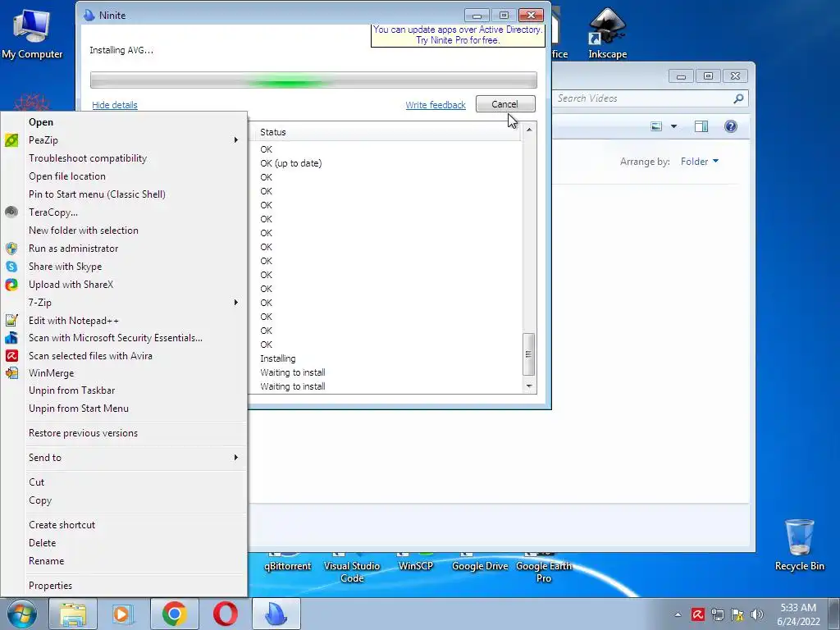Click the ShareX icon in context menu
840x630 pixels.
click(x=11, y=285)
